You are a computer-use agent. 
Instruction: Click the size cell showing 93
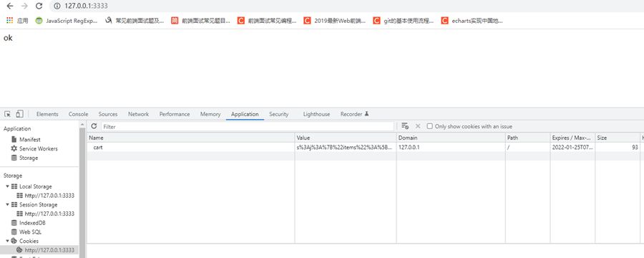(618, 147)
